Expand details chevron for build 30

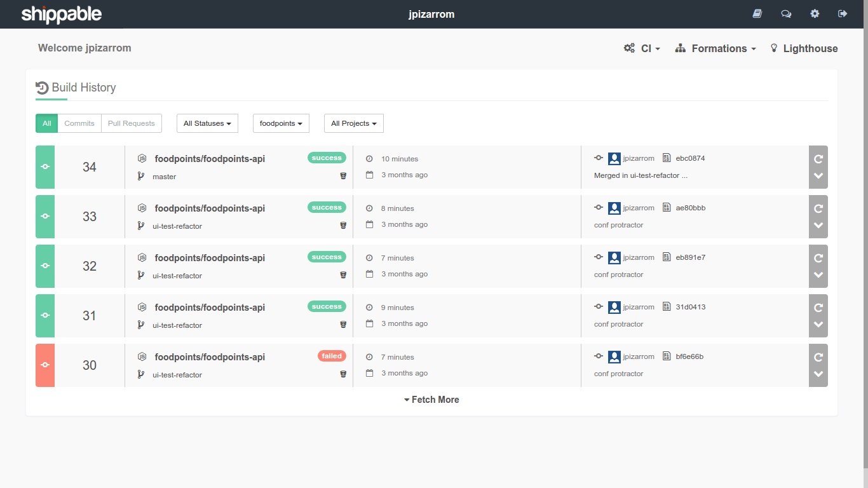[x=818, y=374]
